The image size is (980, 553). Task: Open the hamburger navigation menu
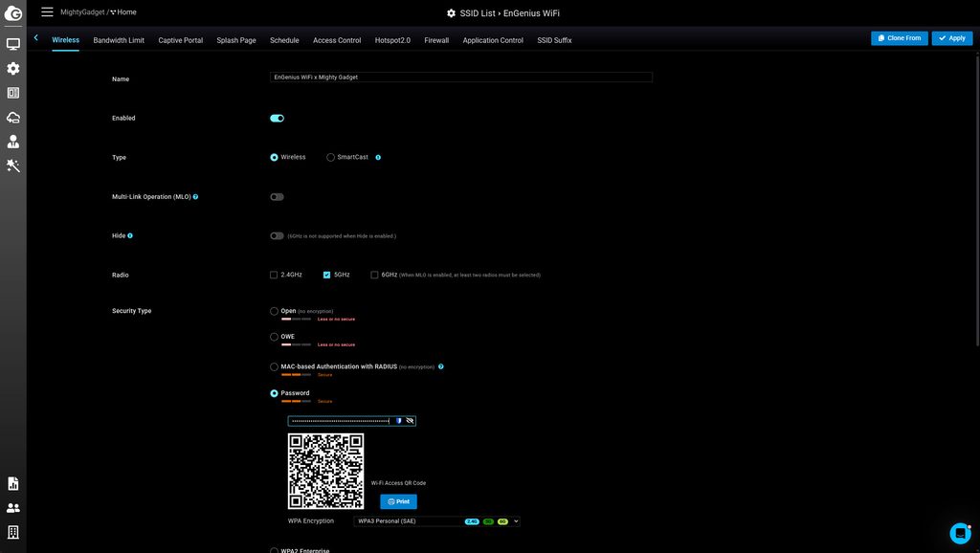pos(47,11)
